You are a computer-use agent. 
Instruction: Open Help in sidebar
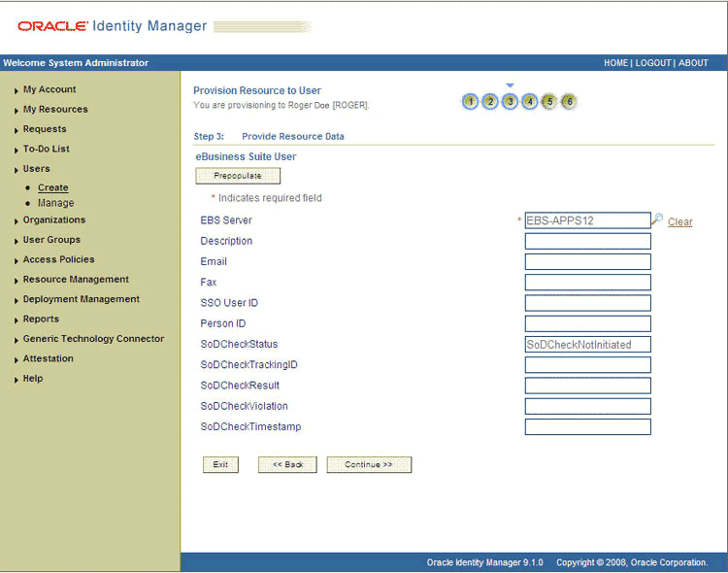point(33,379)
